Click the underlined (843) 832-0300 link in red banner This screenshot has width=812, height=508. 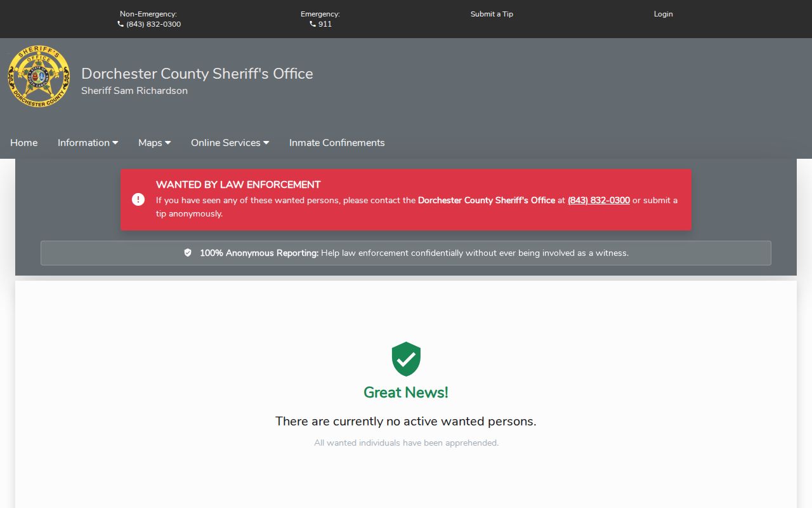pos(599,200)
